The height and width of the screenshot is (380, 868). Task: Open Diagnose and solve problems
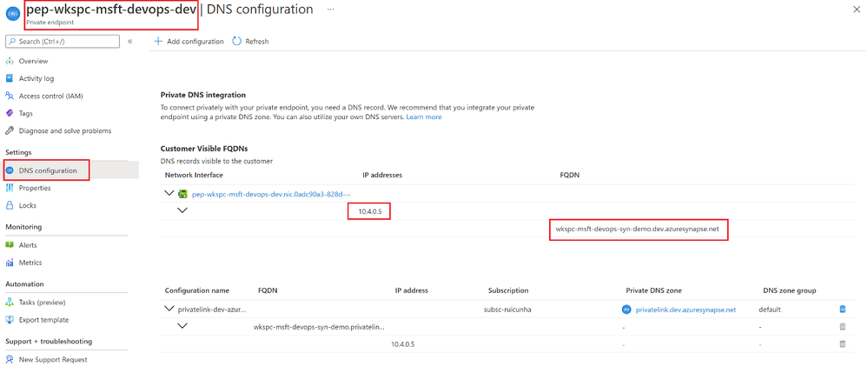coord(65,131)
